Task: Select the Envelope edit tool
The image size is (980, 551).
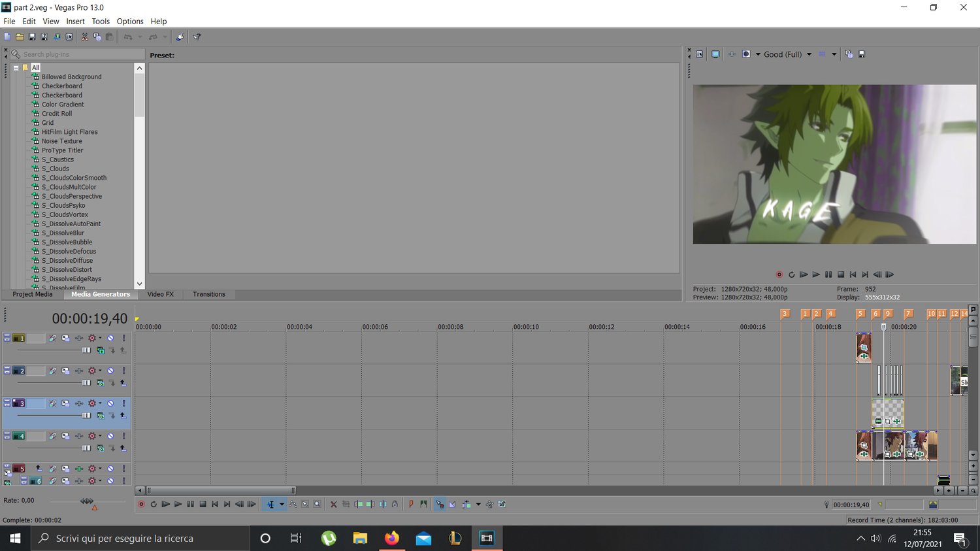Action: pyautogui.click(x=293, y=504)
